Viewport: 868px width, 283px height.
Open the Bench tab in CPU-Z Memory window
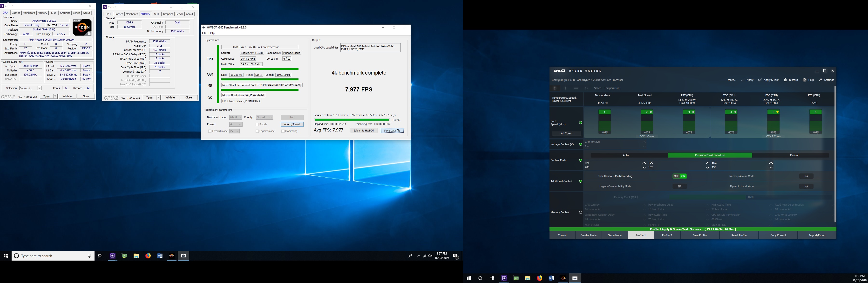(x=179, y=14)
